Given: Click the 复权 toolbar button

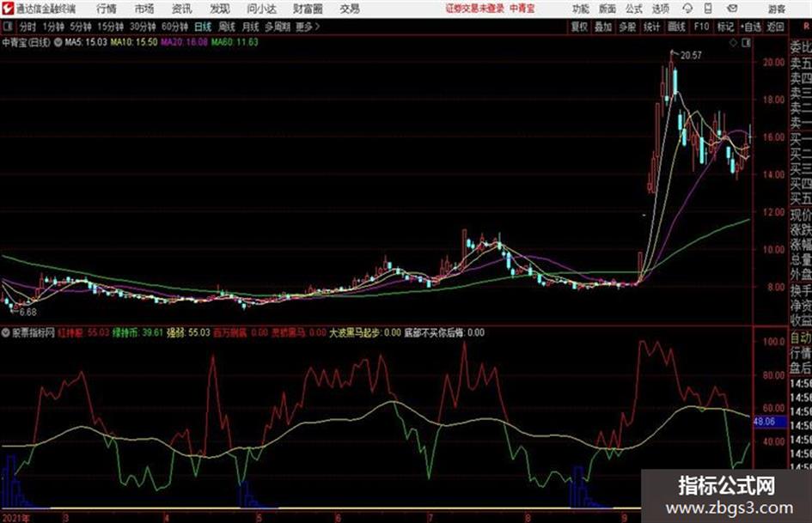Looking at the screenshot, I should point(579,27).
